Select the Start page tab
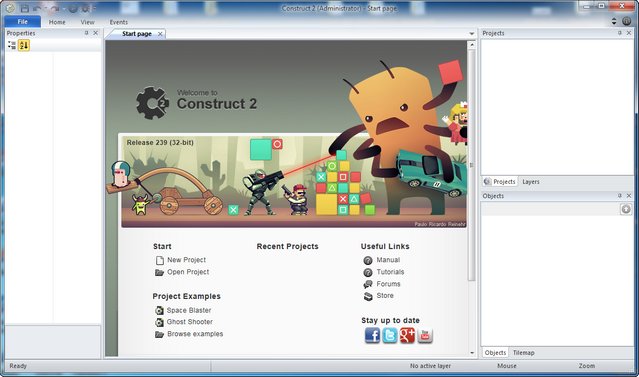Viewport: 639px width, 377px height. (x=137, y=34)
